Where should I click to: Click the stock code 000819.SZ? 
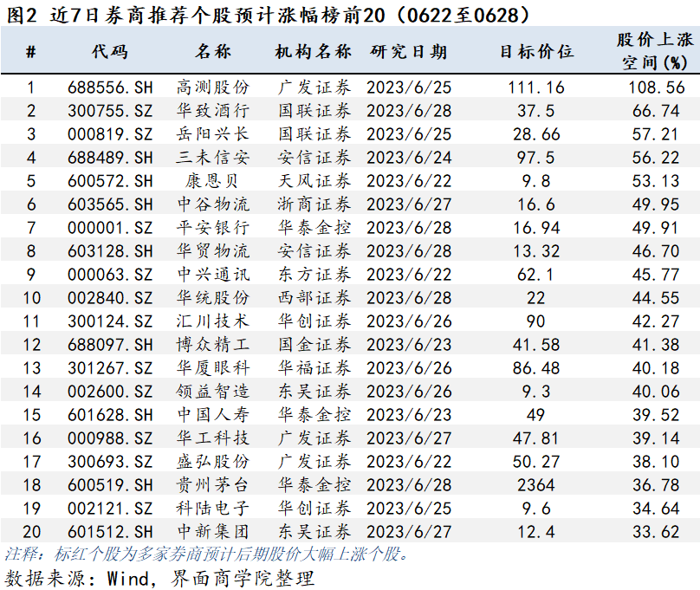[x=110, y=134]
